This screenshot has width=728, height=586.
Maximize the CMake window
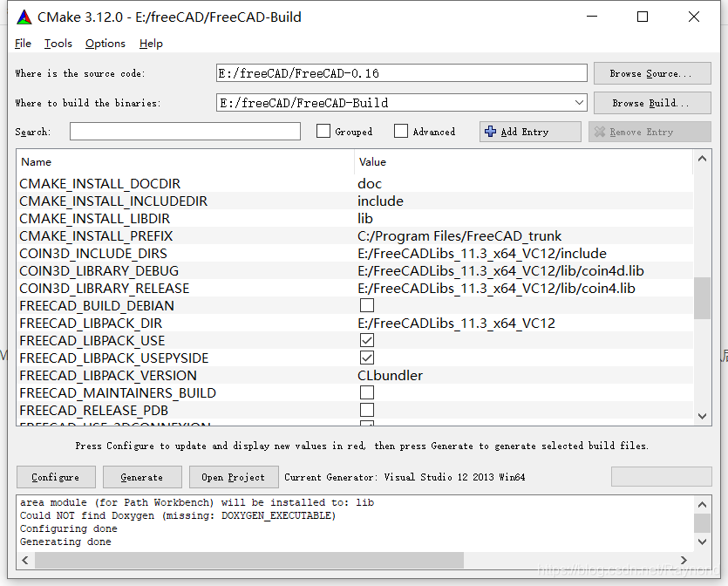point(643,17)
